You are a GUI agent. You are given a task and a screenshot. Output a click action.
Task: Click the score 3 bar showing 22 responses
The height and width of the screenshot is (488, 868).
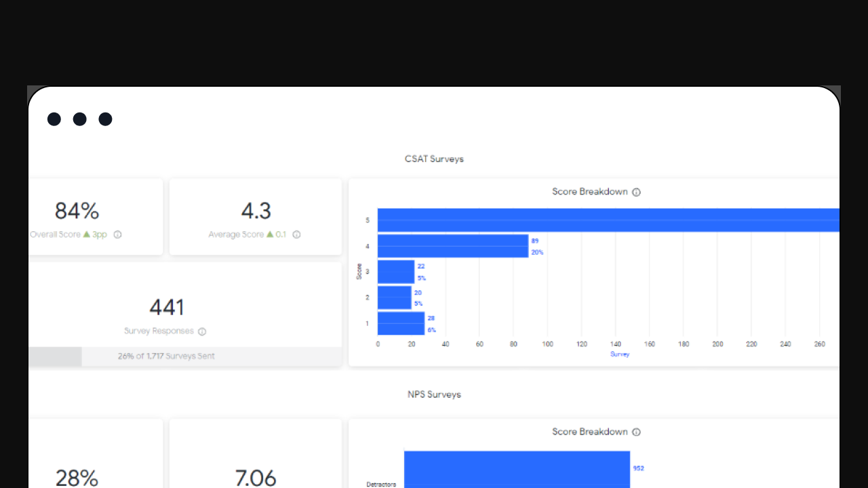pos(395,272)
